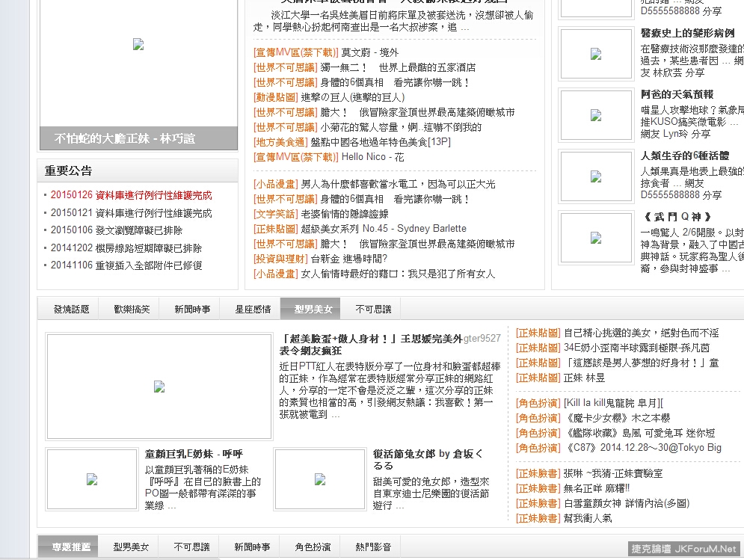The image size is (744, 560).
Task: Read the 20141202 機房線路短期障礙已排除 notice
Action: pyautogui.click(x=126, y=247)
